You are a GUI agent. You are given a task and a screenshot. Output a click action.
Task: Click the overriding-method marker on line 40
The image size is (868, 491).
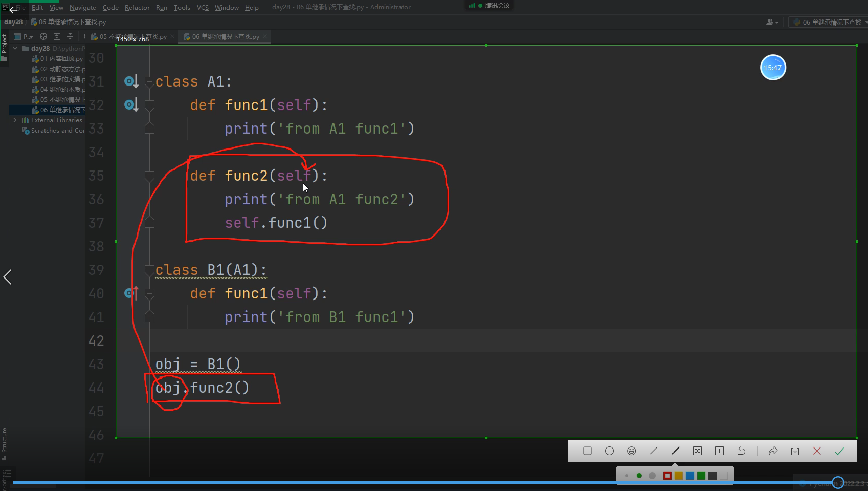(x=131, y=293)
